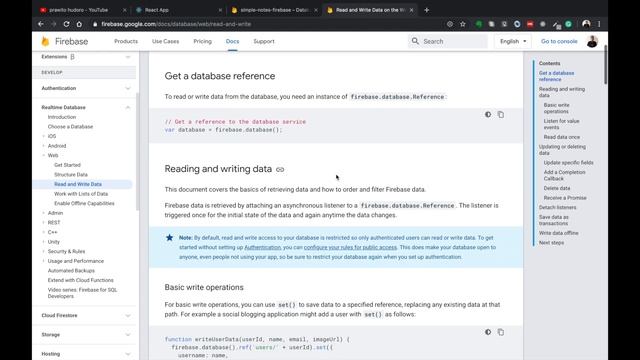Viewport: 640px width, 360px height.
Task: Click the search magnifier icon
Action: click(415, 41)
